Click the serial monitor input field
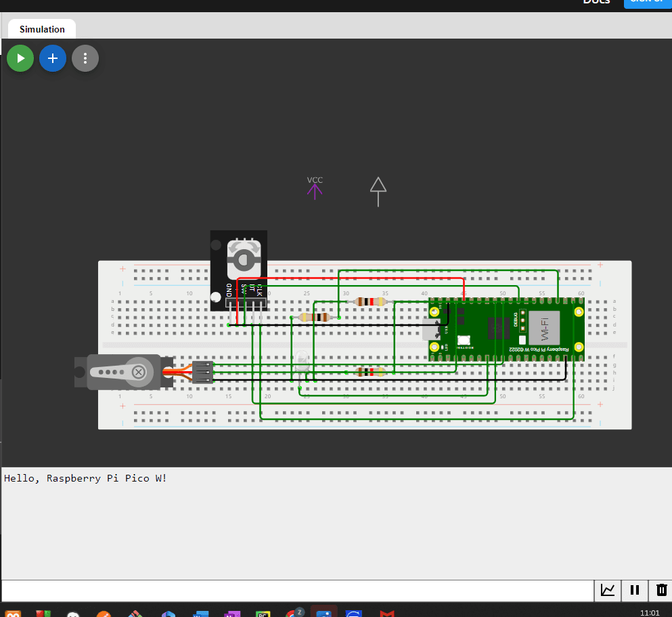 [x=298, y=590]
